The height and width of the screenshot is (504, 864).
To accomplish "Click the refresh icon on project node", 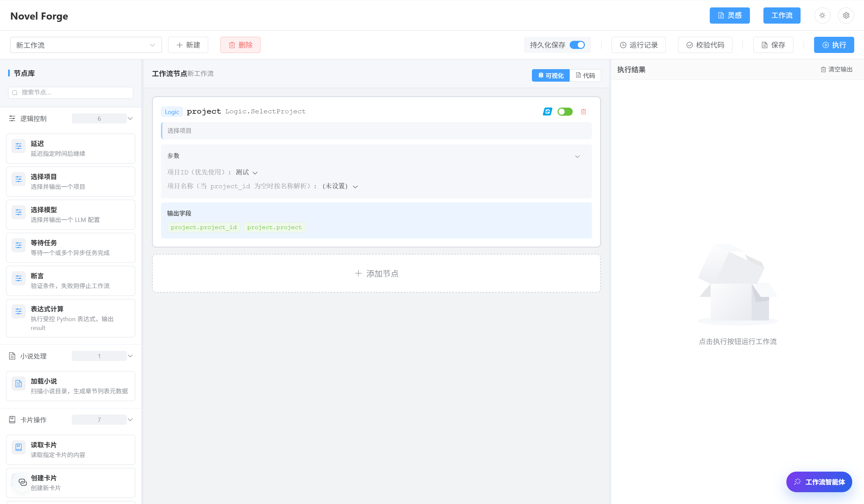I will [x=547, y=112].
